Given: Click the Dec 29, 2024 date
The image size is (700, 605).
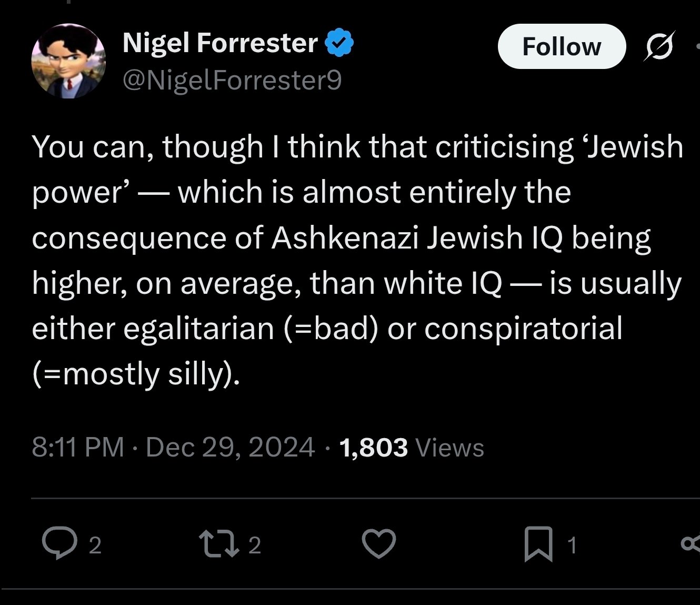Looking at the screenshot, I should click(x=230, y=448).
